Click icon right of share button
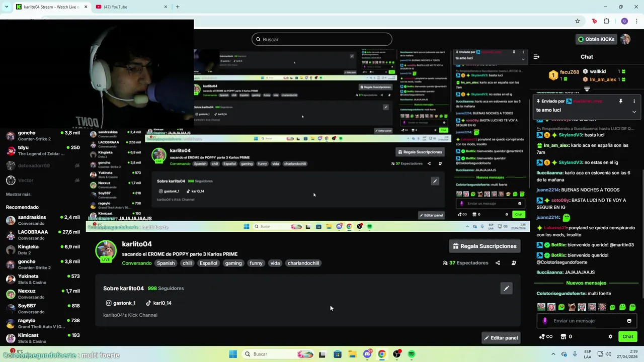The width and height of the screenshot is (644, 362). click(514, 262)
